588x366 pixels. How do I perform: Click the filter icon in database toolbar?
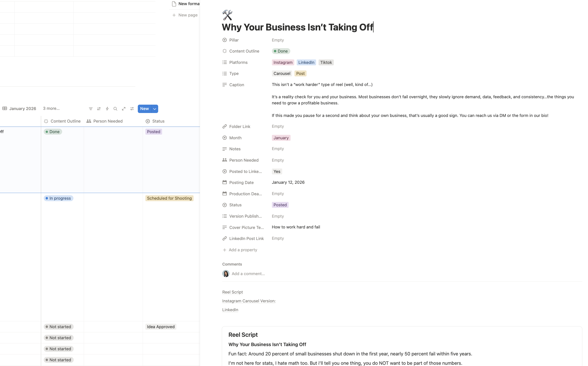[91, 109]
